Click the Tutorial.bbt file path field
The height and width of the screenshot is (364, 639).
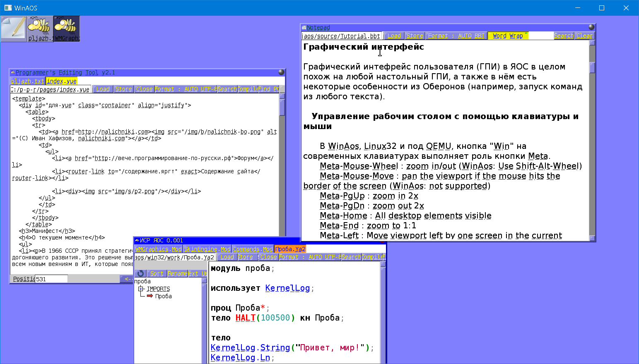tap(341, 36)
